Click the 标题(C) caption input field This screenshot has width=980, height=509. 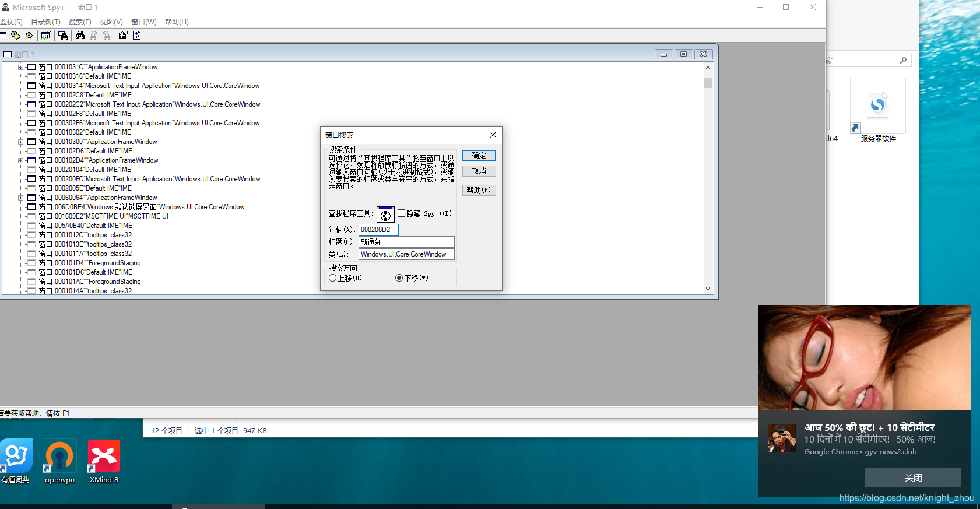tap(406, 242)
